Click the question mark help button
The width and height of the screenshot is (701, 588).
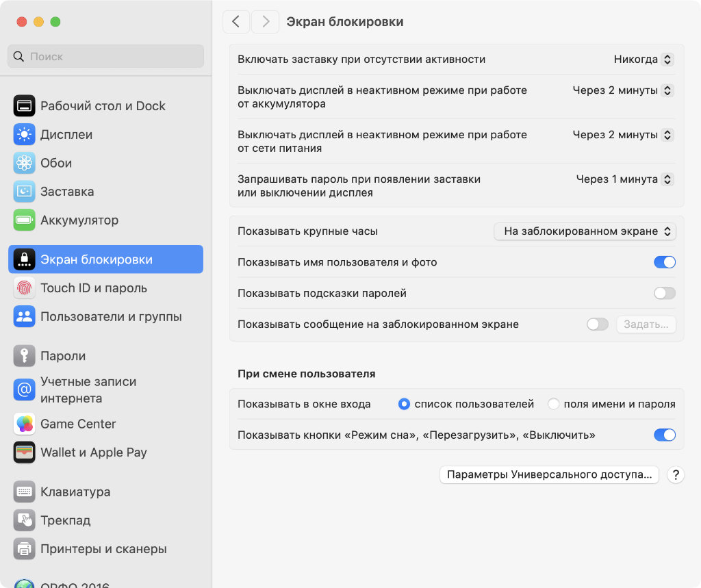coord(675,474)
